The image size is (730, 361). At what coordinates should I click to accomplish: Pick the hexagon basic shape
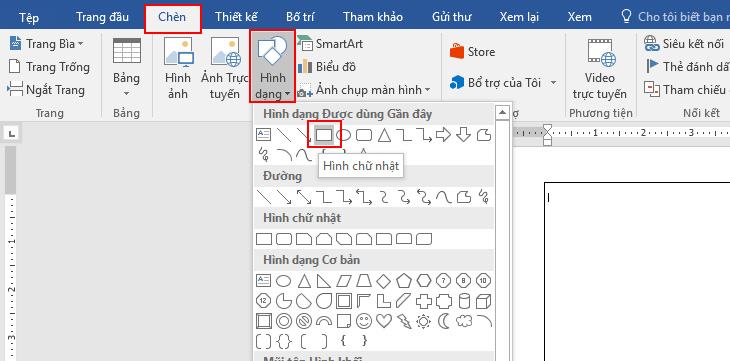click(424, 281)
